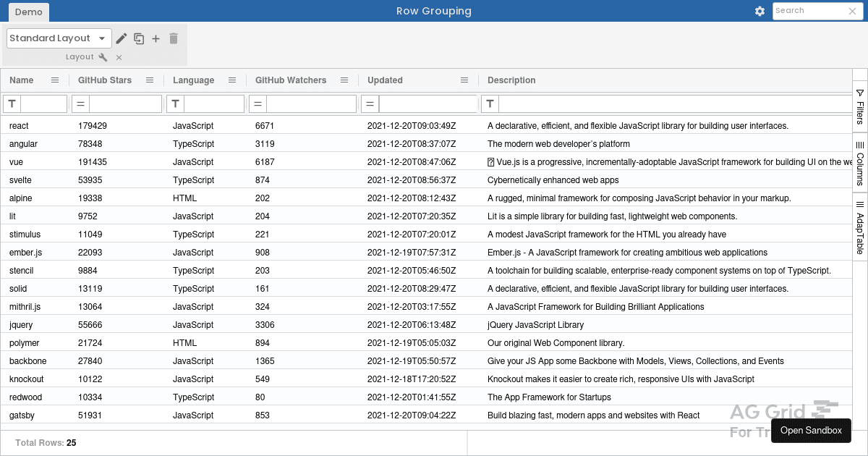The image size is (868, 456).
Task: Focus the Language filter text field
Action: 214,104
